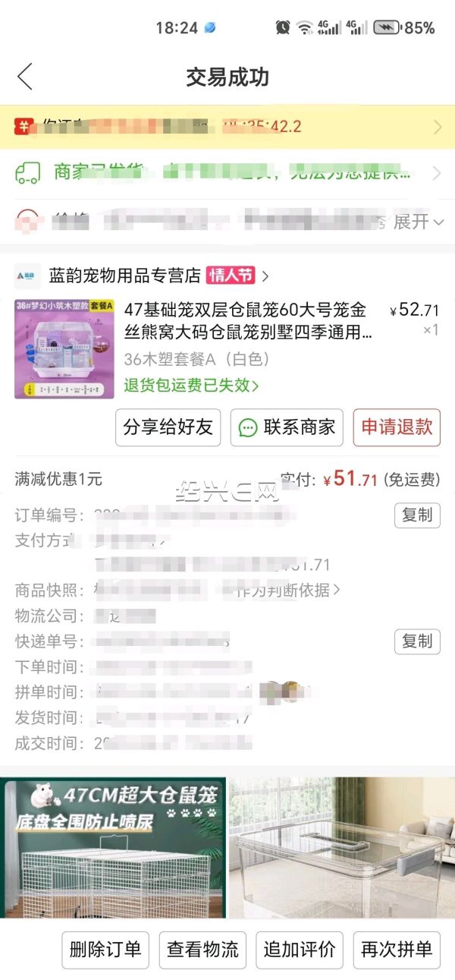Open the shipping status chevron arrow
This screenshot has height=980, width=455.
click(437, 173)
